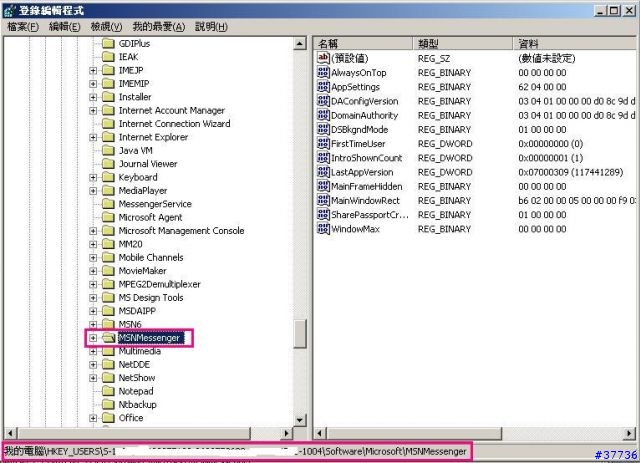The width and height of the screenshot is (640, 463).
Task: Click the Internet Connection Wizard folder icon
Action: tap(108, 124)
